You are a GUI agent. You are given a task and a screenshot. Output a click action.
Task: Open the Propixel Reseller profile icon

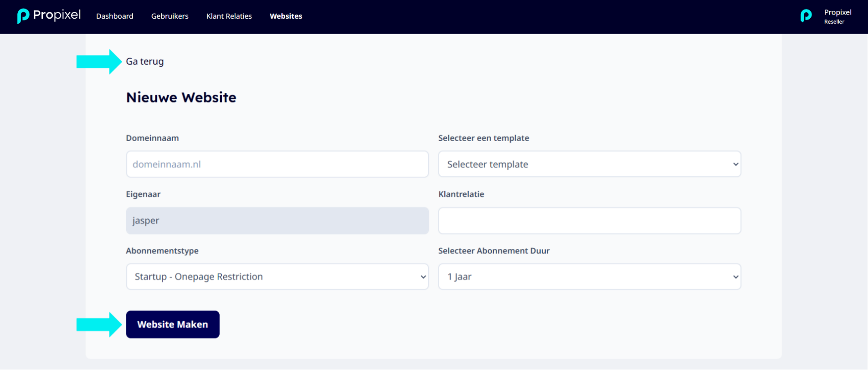[x=806, y=16]
